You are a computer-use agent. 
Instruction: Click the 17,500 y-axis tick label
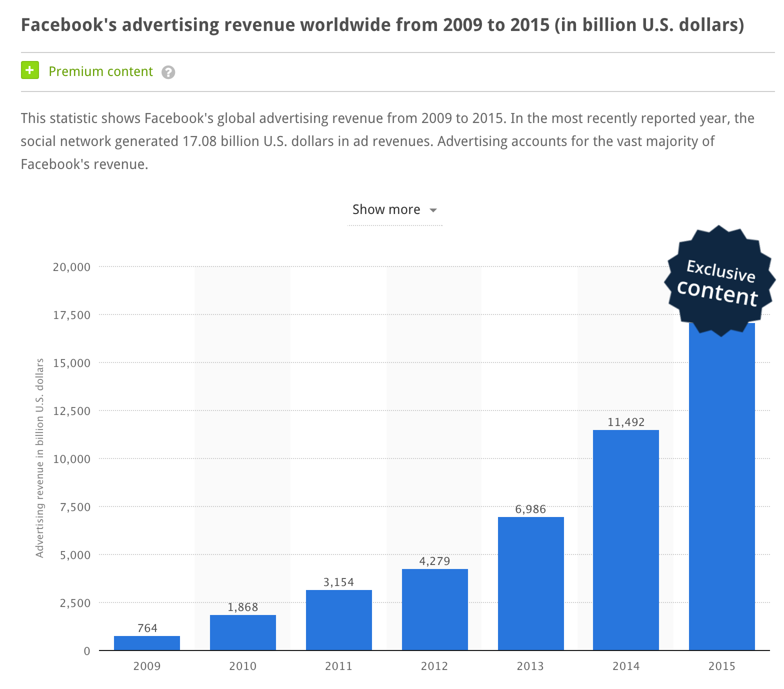tap(72, 315)
